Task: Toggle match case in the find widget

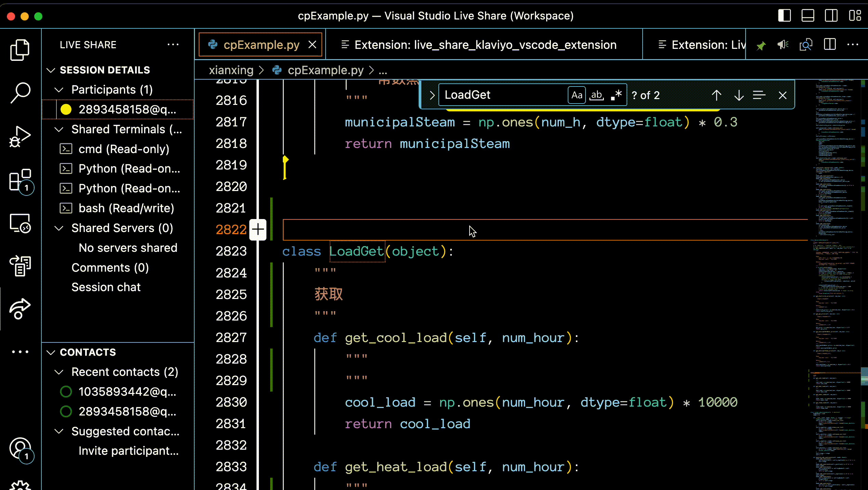Action: pos(577,95)
